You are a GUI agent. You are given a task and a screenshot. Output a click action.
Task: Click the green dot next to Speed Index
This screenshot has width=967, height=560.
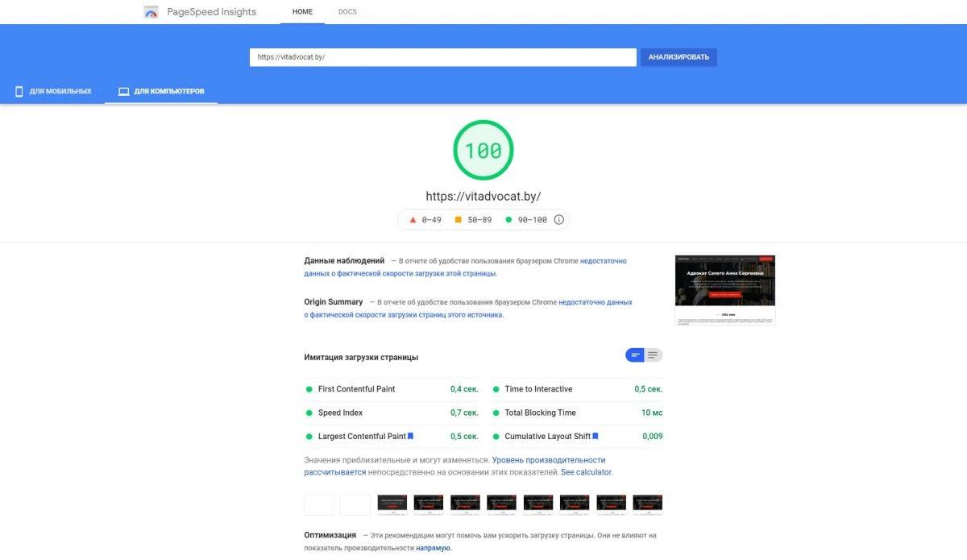309,413
